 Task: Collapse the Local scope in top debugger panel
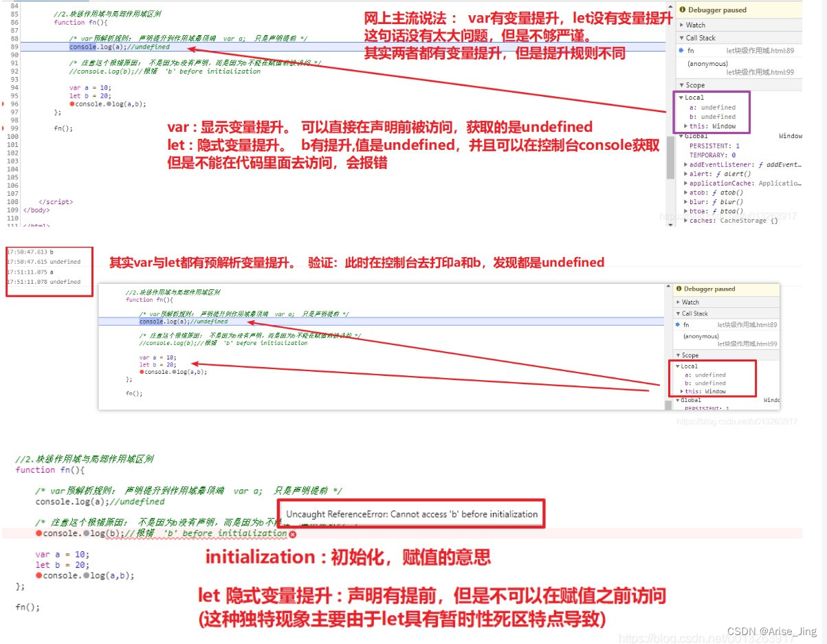click(x=681, y=98)
